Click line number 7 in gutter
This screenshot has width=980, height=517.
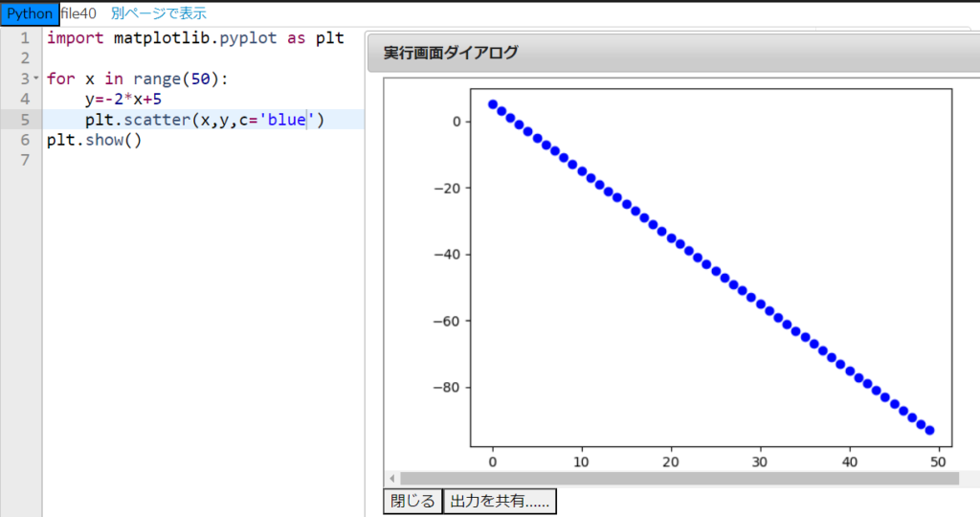tap(25, 161)
